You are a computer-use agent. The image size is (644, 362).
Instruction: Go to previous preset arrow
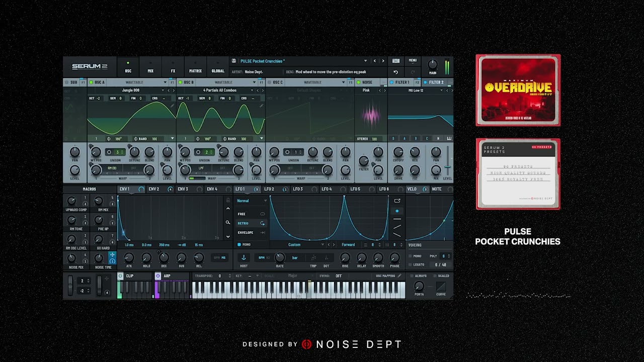374,61
